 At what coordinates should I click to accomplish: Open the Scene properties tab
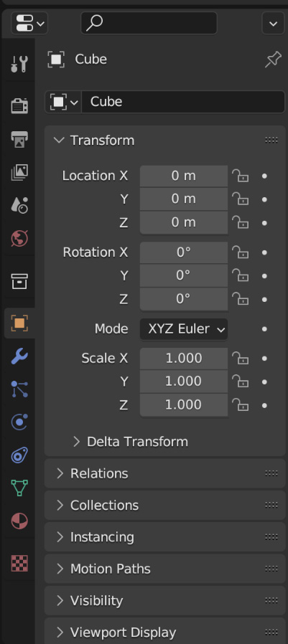coord(19,205)
